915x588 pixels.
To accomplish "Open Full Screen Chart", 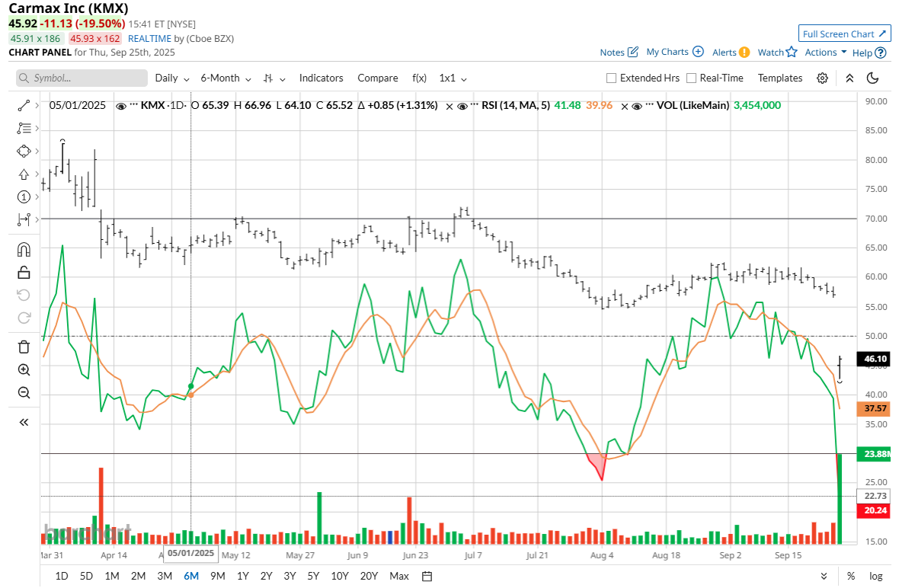I will coord(844,34).
